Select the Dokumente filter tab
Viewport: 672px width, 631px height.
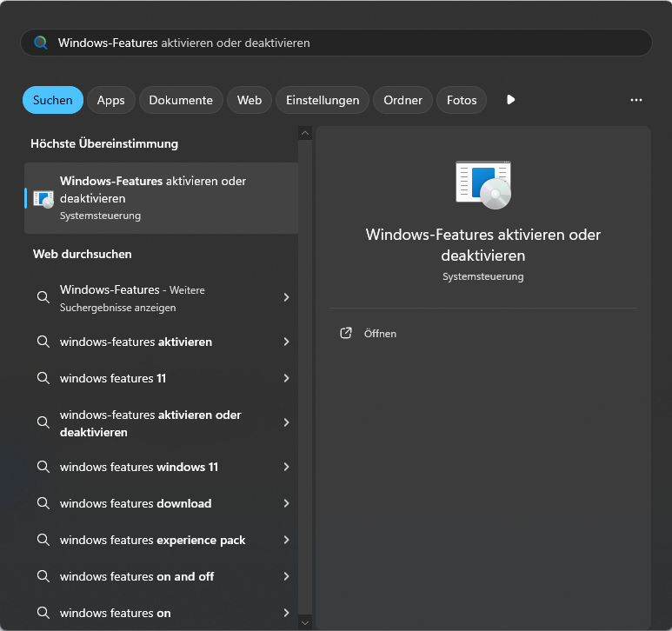click(181, 100)
